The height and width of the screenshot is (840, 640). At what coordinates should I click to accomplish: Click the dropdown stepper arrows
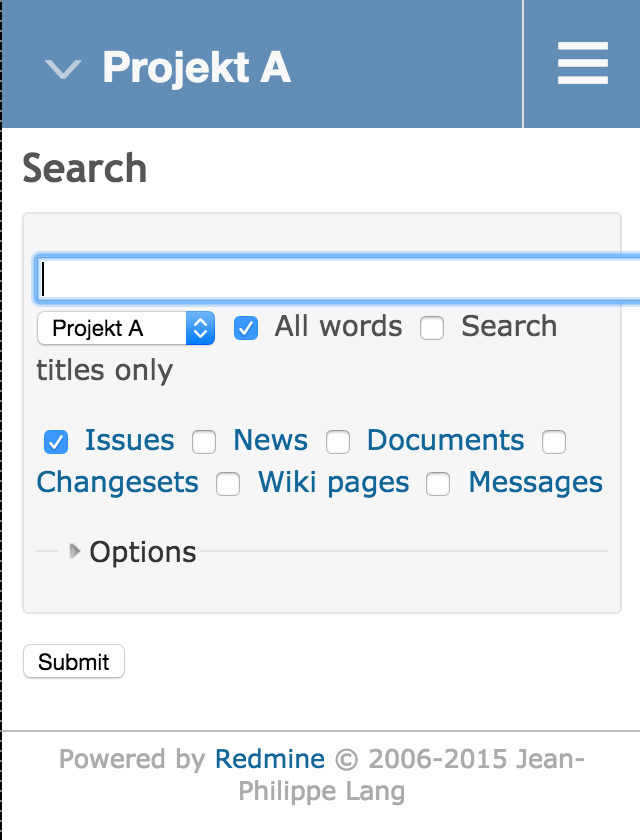click(x=201, y=328)
